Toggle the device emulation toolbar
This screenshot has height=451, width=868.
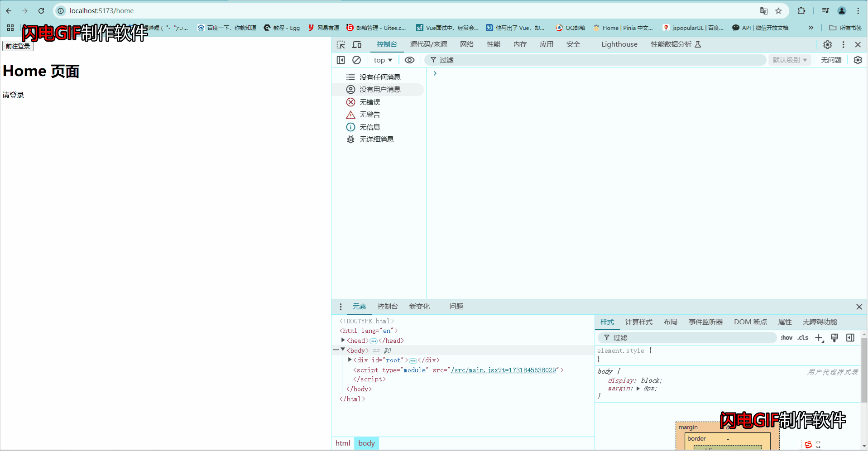(x=357, y=44)
